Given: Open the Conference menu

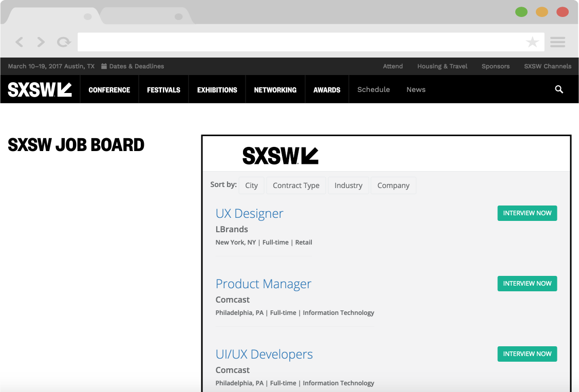Looking at the screenshot, I should tap(109, 90).
